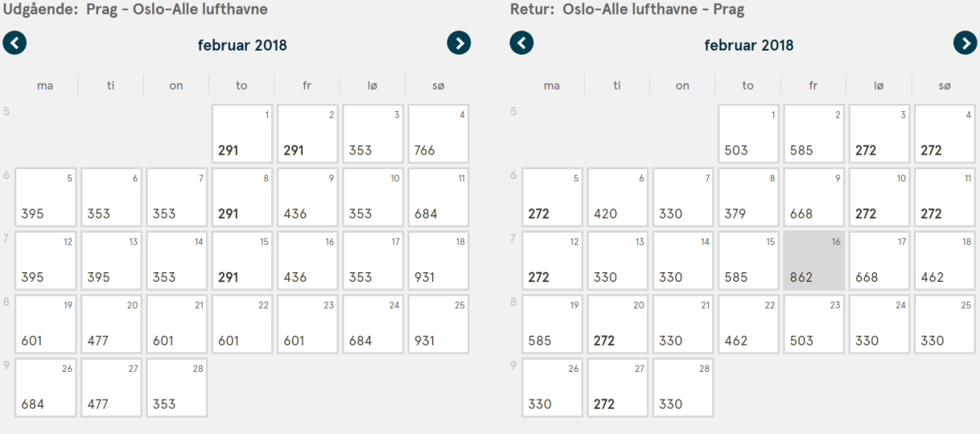Select return February 16 priced 862
Screen dimensions: 980x434
tap(814, 261)
